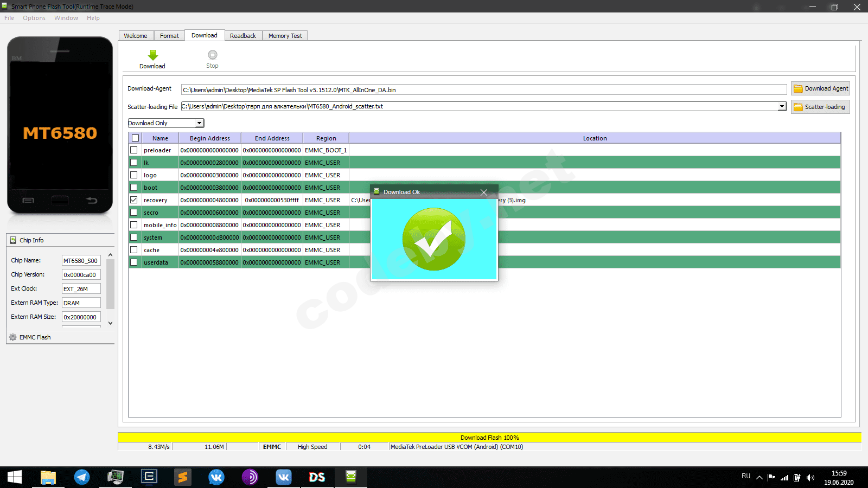
Task: Open the Download Only mode dropdown
Action: 166,123
